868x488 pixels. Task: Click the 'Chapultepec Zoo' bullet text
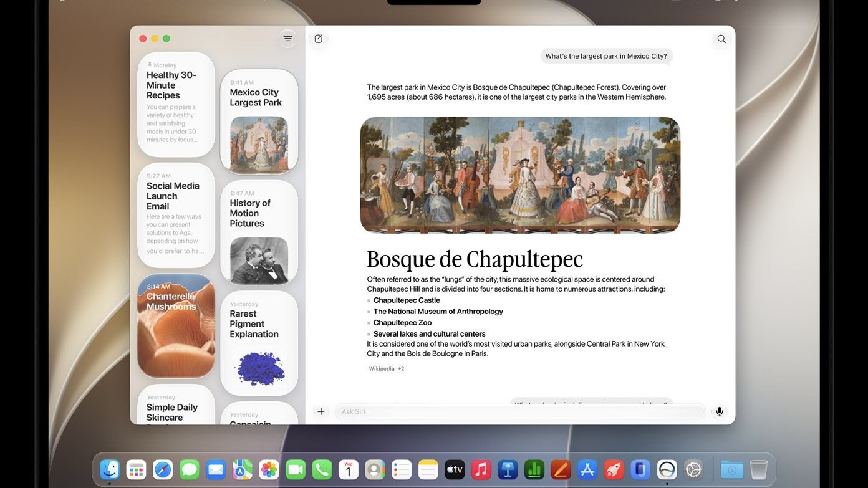point(403,323)
